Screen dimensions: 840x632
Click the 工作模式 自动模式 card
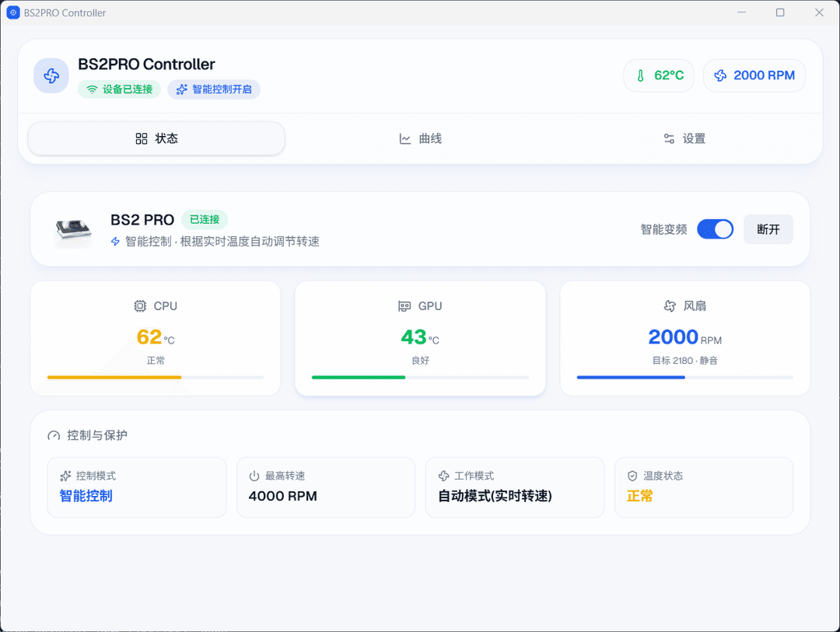click(514, 487)
